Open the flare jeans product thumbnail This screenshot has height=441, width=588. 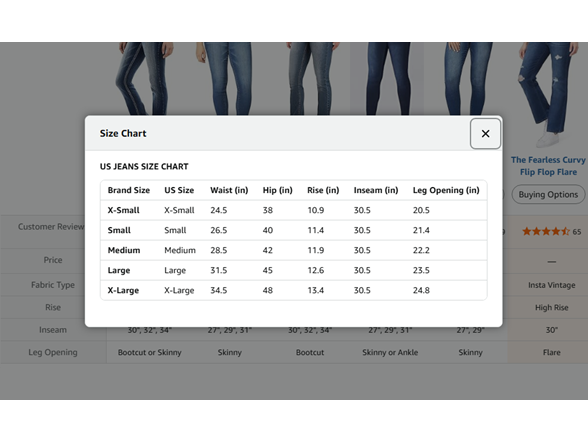[548, 95]
